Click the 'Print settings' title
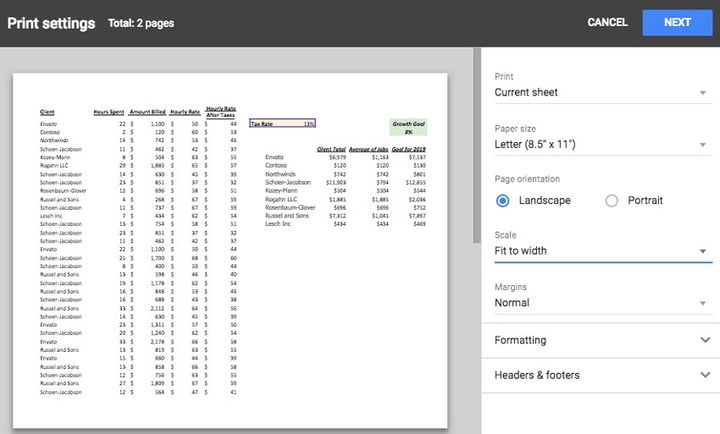720x434 pixels. 51,23
